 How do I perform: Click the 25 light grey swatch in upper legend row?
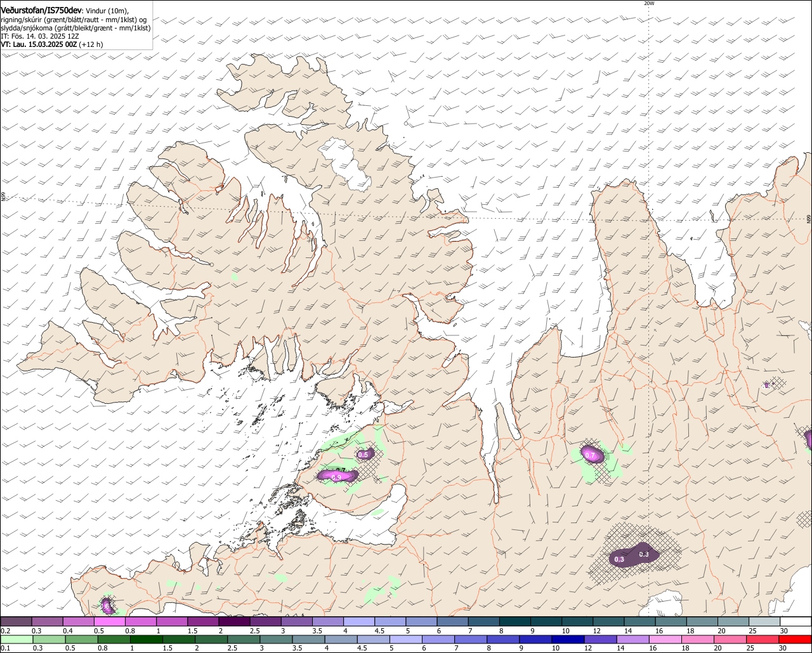[764, 621]
